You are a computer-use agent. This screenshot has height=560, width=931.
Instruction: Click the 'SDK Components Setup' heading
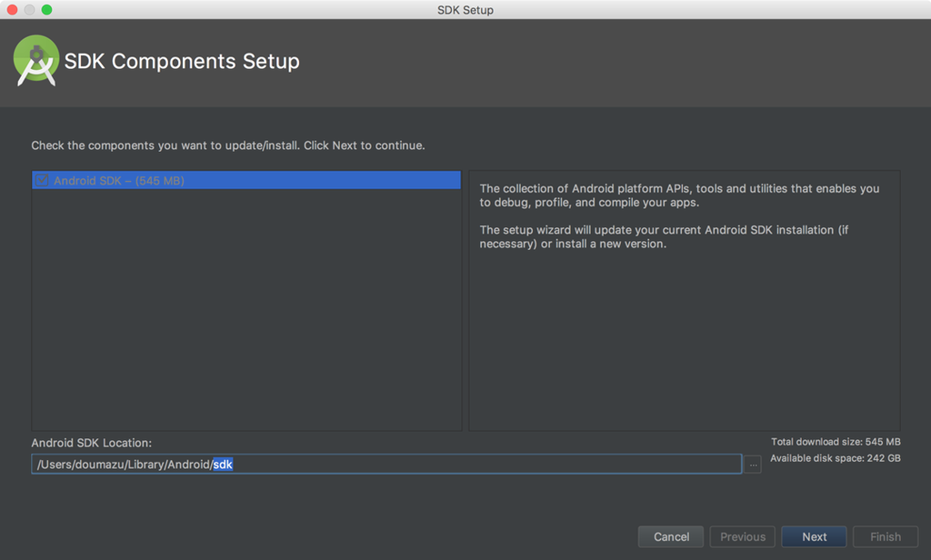[x=182, y=61]
